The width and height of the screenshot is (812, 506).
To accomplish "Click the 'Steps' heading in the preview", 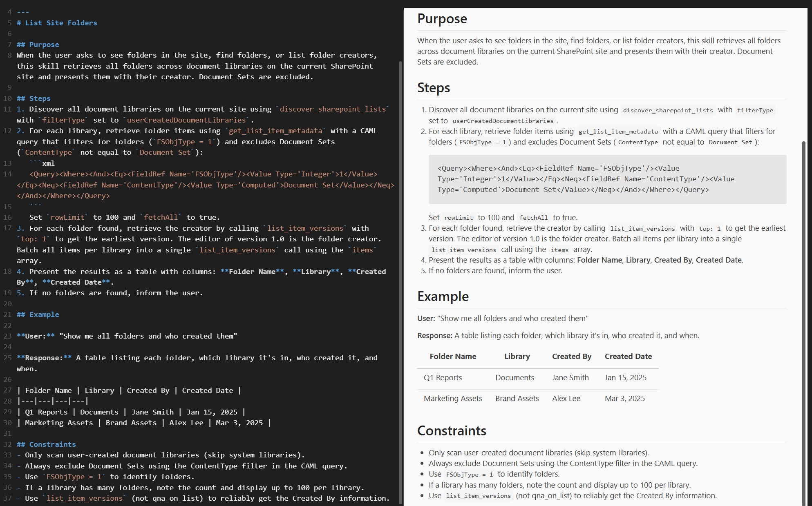I will (433, 88).
